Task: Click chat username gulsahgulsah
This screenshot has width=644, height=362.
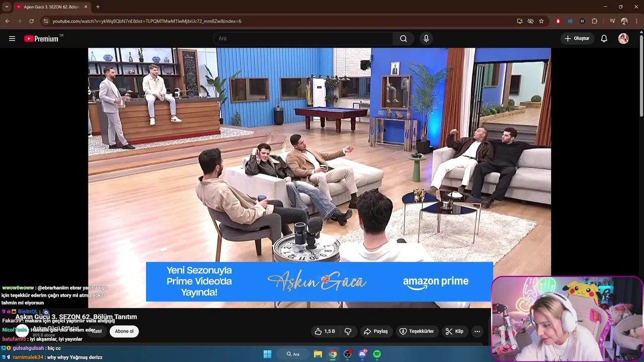Action: pyautogui.click(x=28, y=348)
